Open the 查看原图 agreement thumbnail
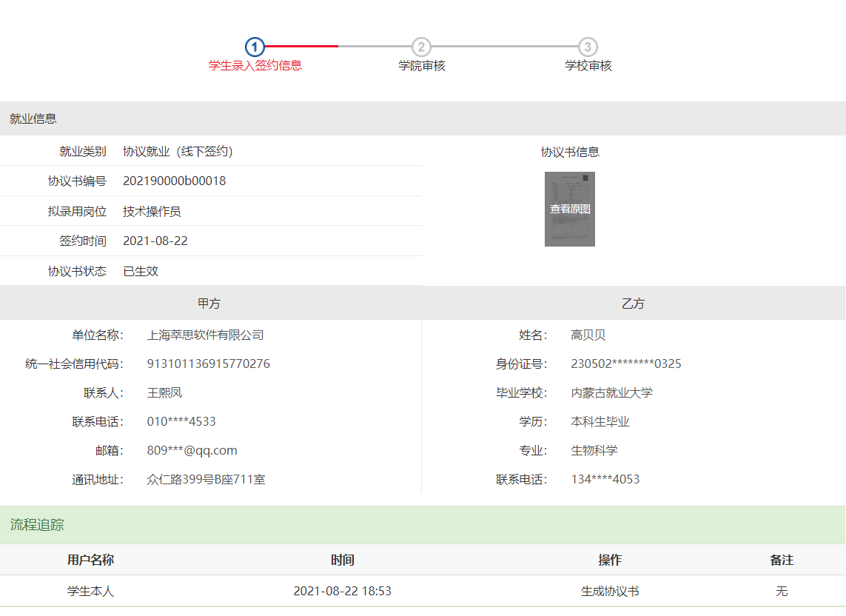Viewport: 846px width, 616px height. tap(570, 209)
